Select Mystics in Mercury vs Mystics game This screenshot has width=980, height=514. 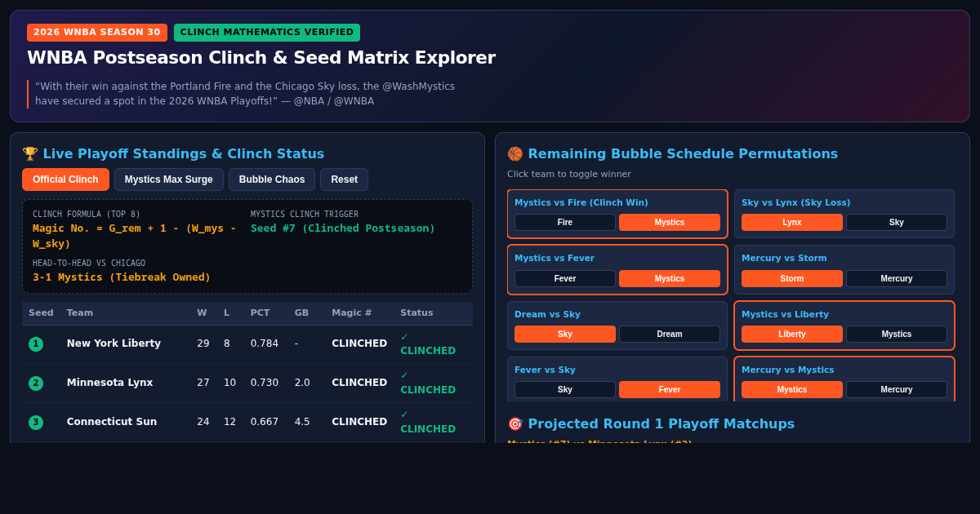point(792,389)
